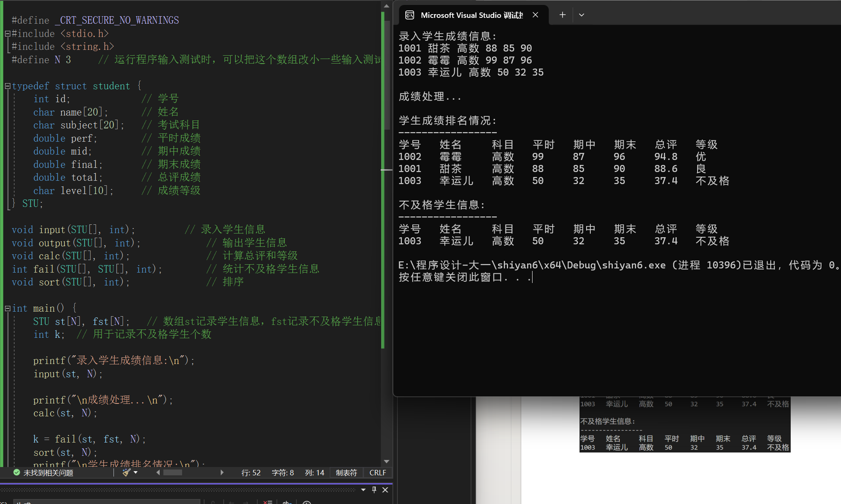This screenshot has width=841, height=504.
Task: Collapse the #include directives region
Action: click(x=7, y=34)
